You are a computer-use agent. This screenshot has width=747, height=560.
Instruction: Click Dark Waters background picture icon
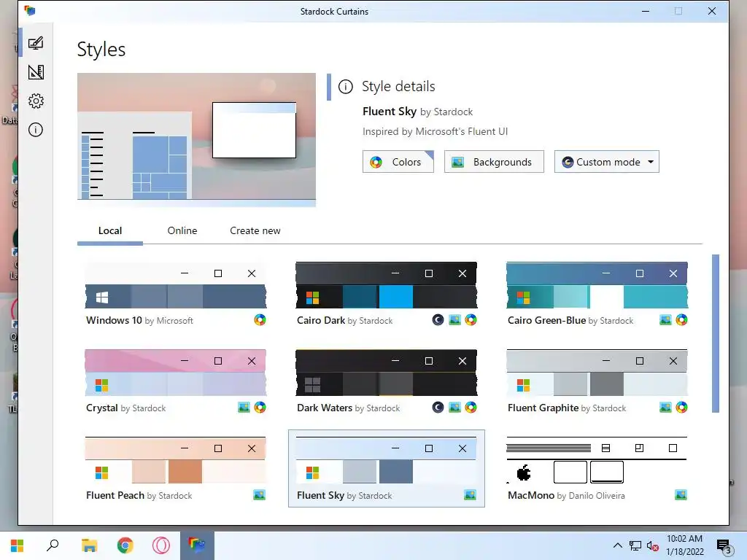click(455, 408)
